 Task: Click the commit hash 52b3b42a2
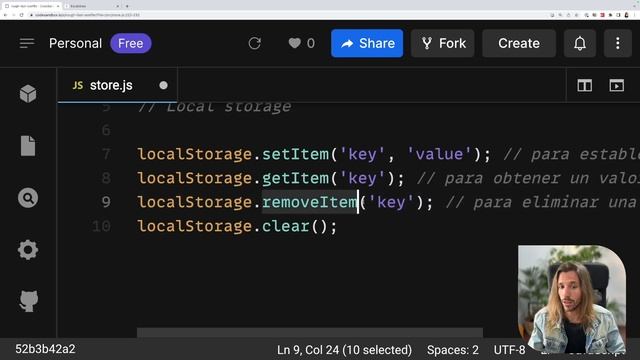tap(45, 349)
